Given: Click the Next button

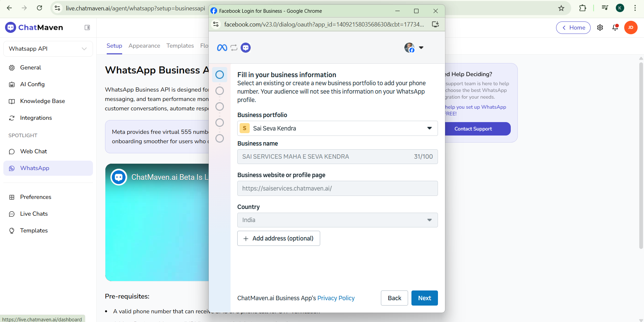Looking at the screenshot, I should [424, 298].
